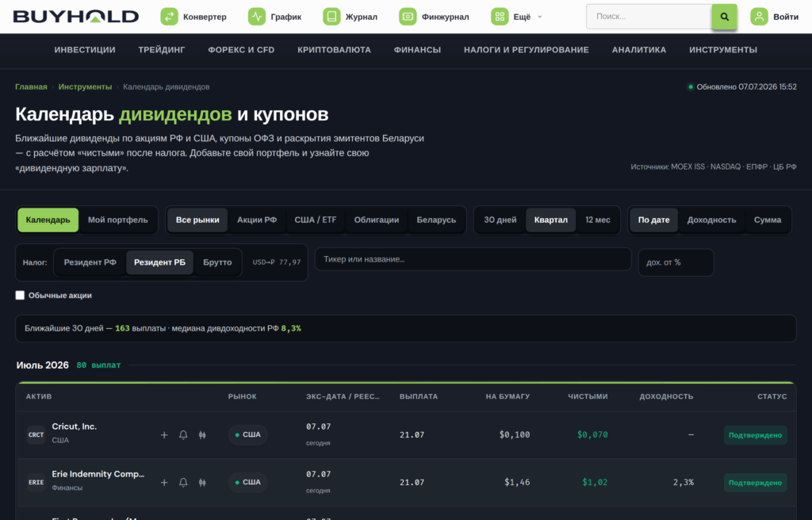Select Брутто tax option
This screenshot has height=520, width=812.
pyautogui.click(x=217, y=262)
